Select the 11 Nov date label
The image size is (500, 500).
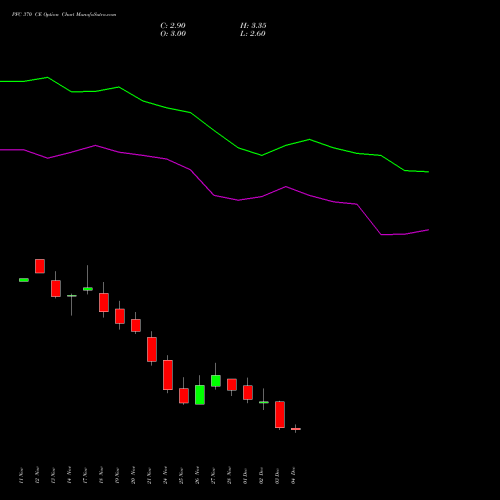(21, 476)
